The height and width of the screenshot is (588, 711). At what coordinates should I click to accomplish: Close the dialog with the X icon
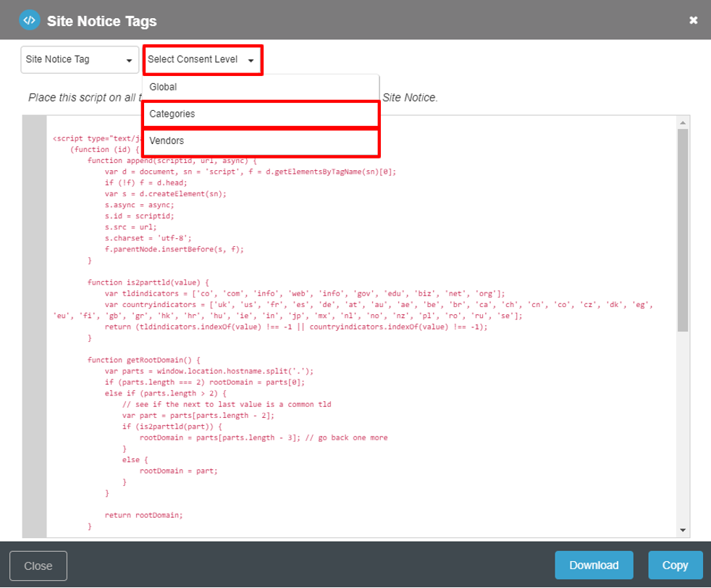693,20
